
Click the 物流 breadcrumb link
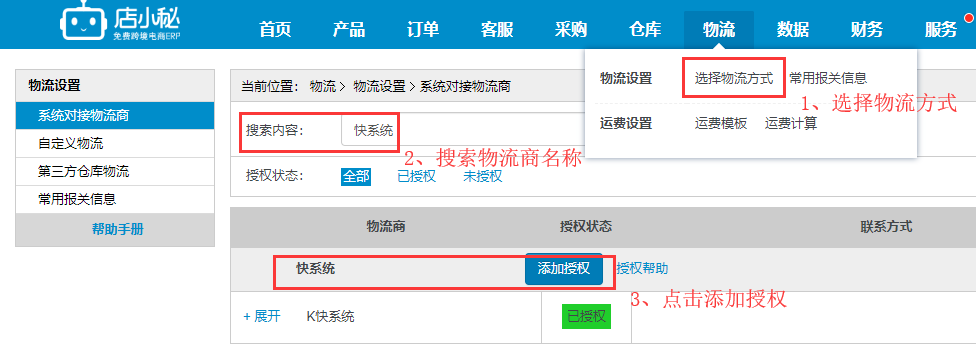322,86
